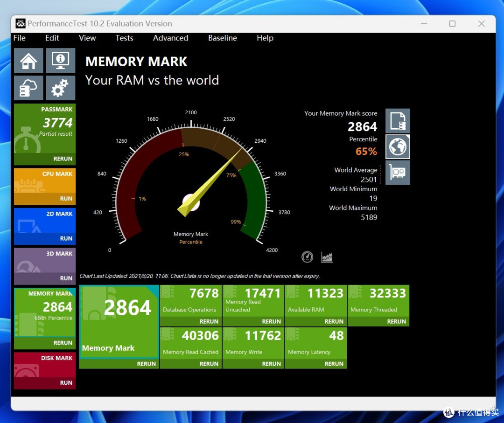The image size is (504, 423).
Task: Open the System Information monitor icon
Action: tap(60, 60)
